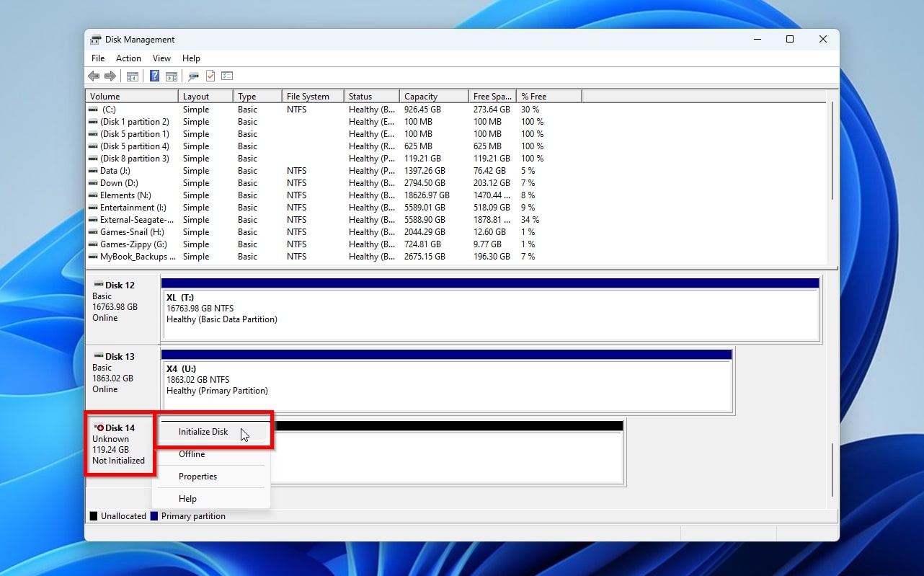Choose Properties from the context menu
The width and height of the screenshot is (924, 576).
tap(212, 477)
